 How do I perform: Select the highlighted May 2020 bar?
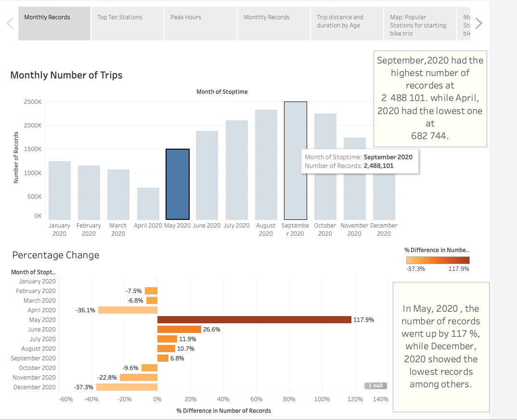point(177,184)
